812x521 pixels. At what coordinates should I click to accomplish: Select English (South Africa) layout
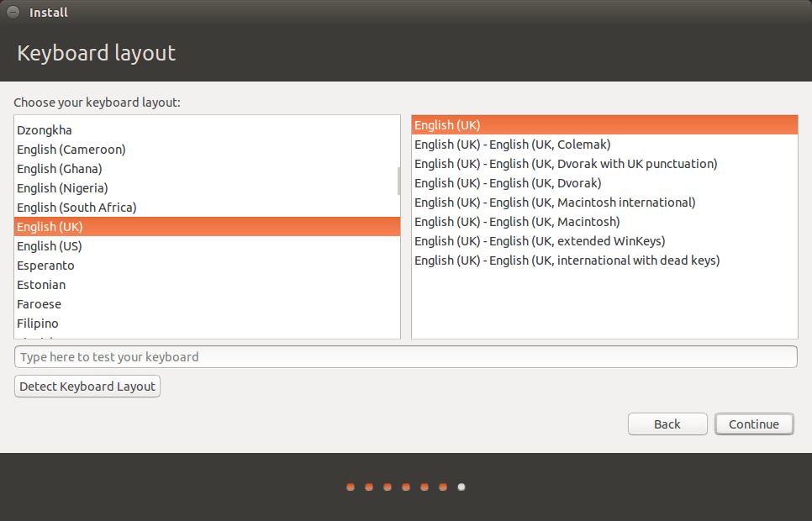tap(207, 208)
